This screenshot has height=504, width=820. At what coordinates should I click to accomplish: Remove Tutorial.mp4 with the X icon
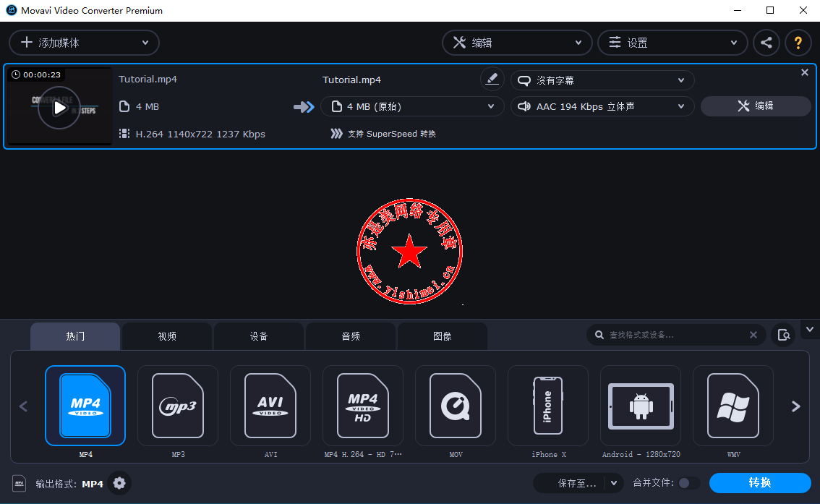[804, 73]
